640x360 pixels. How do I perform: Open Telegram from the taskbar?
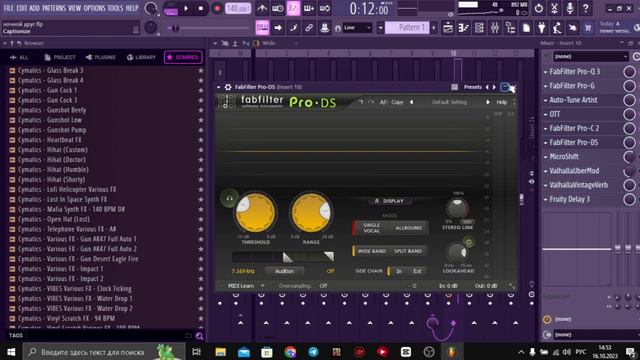pos(313,352)
